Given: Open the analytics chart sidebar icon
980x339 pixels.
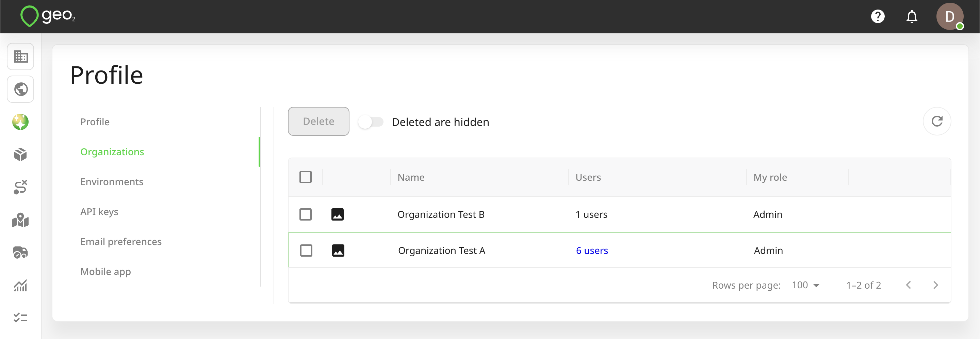Looking at the screenshot, I should pyautogui.click(x=20, y=285).
